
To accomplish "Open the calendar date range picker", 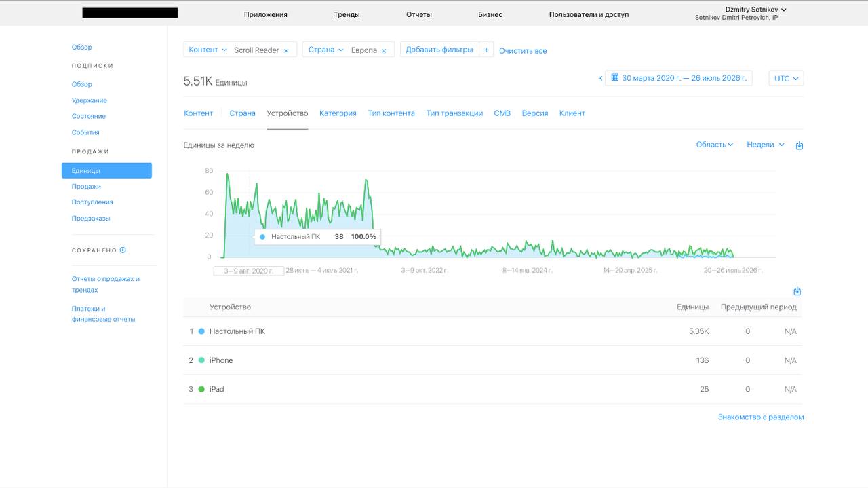I will (614, 78).
